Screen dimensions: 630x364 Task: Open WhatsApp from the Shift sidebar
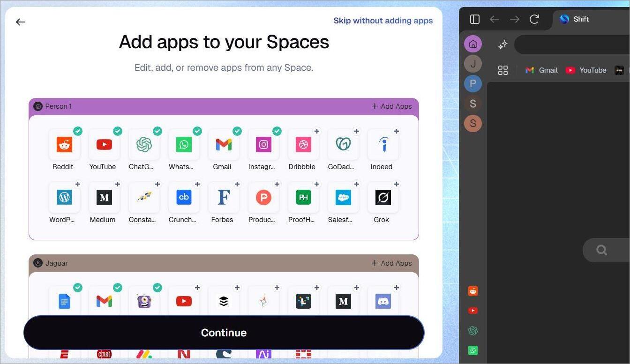click(x=473, y=350)
